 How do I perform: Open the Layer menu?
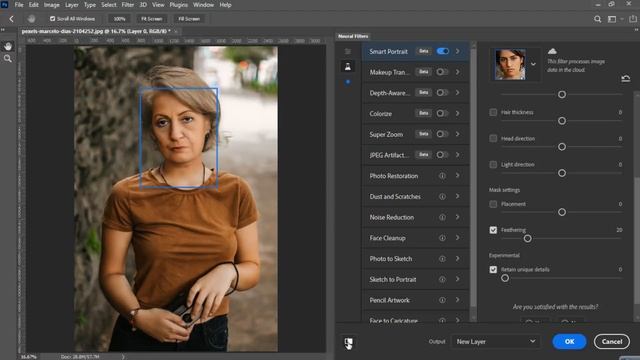tap(71, 5)
